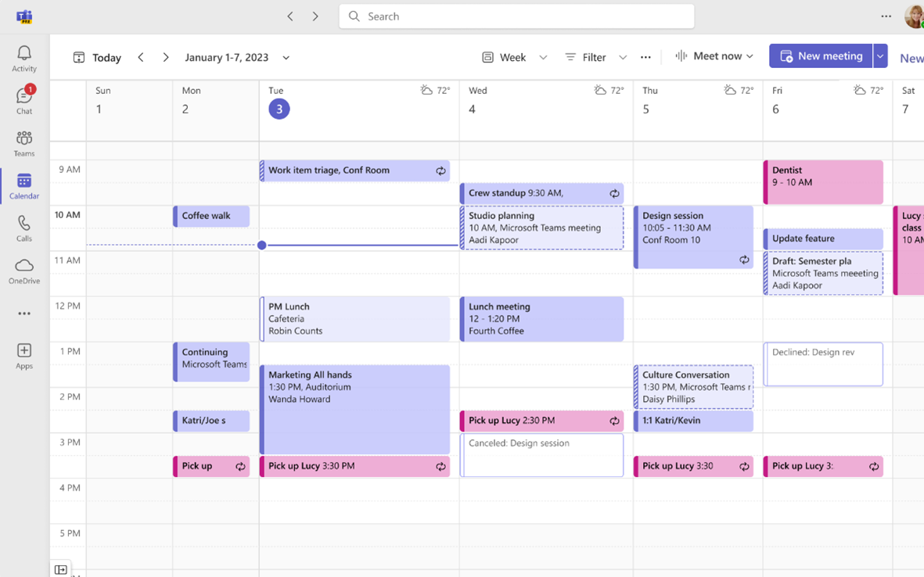Open the New meeting split-button arrow
The image size is (924, 577).
coord(880,56)
